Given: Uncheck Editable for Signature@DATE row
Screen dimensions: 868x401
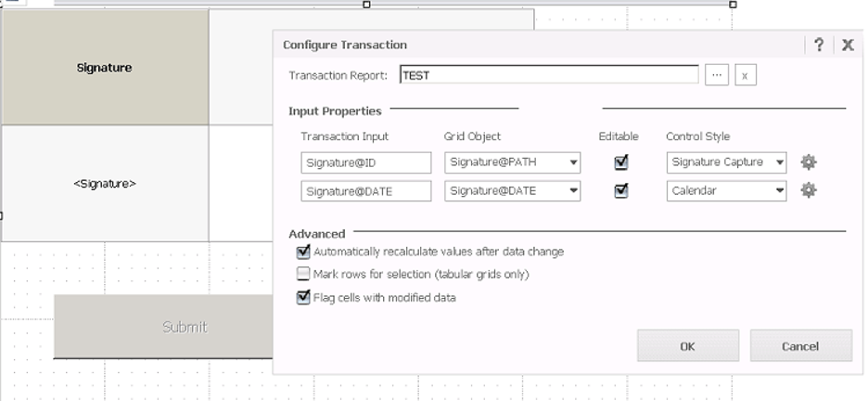Looking at the screenshot, I should (621, 191).
